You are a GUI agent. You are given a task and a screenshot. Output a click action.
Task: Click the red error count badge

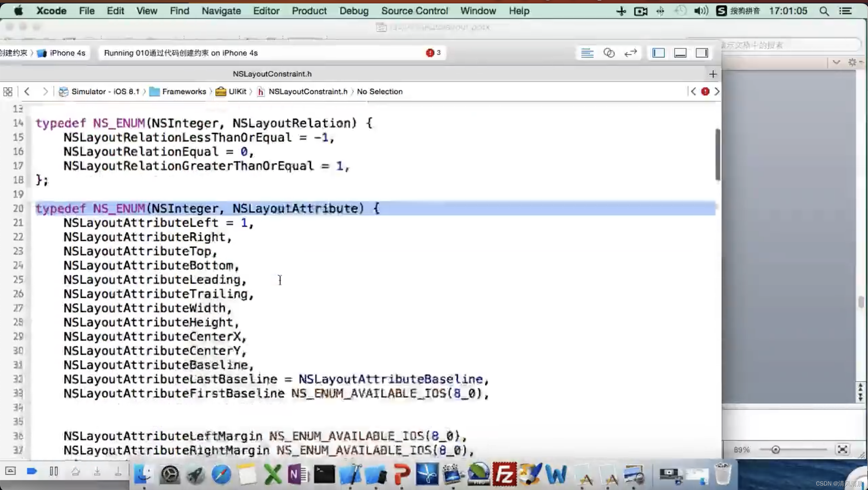(433, 53)
